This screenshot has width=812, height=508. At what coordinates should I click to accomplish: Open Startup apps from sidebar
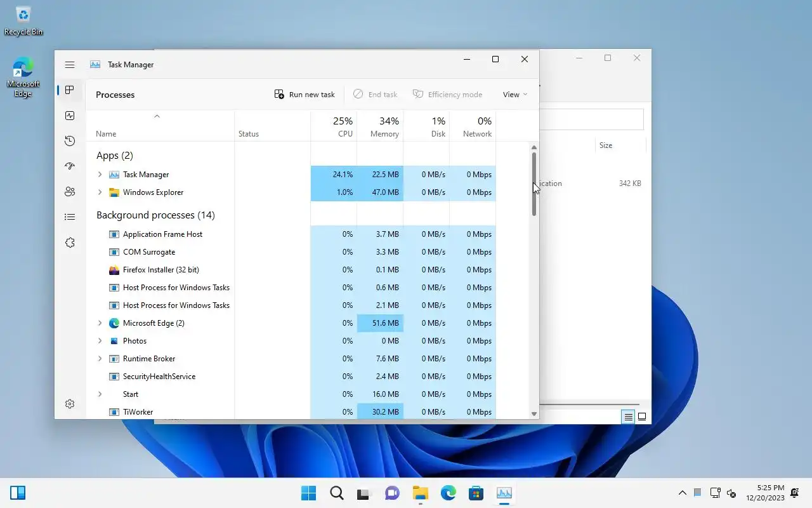click(x=70, y=166)
